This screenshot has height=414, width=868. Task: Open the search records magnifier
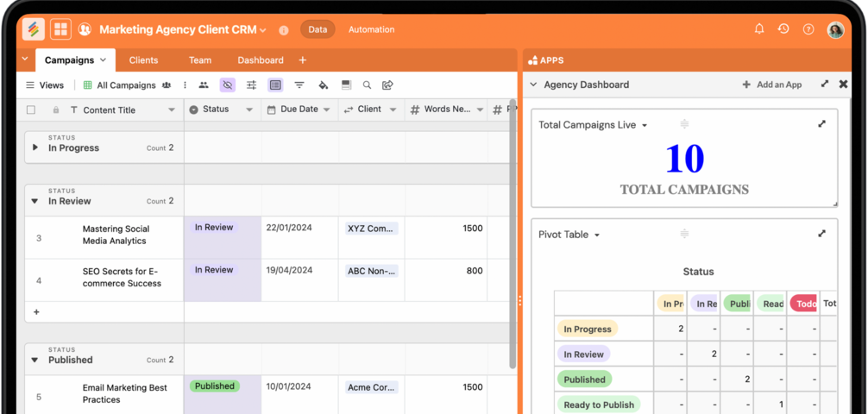[367, 85]
